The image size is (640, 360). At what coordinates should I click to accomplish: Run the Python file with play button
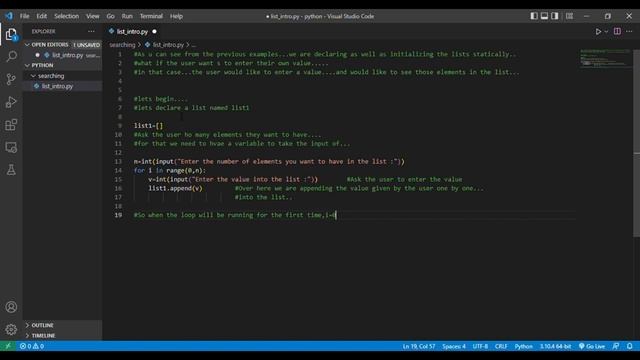coord(598,31)
